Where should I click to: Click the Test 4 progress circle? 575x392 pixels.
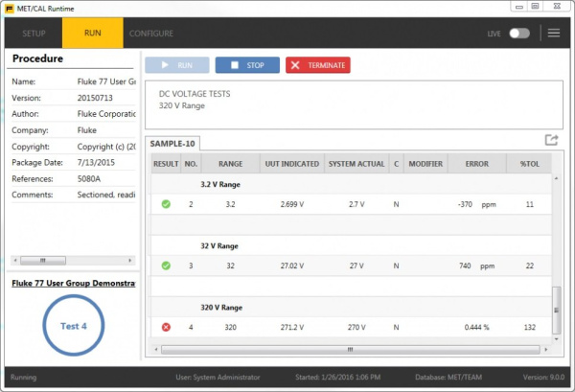(74, 326)
